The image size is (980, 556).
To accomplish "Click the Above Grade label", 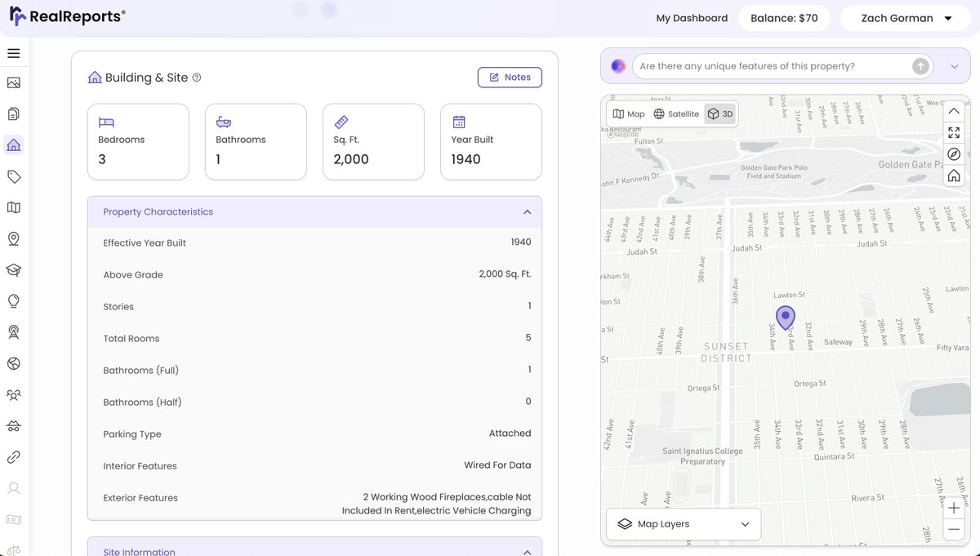I will click(x=133, y=275).
